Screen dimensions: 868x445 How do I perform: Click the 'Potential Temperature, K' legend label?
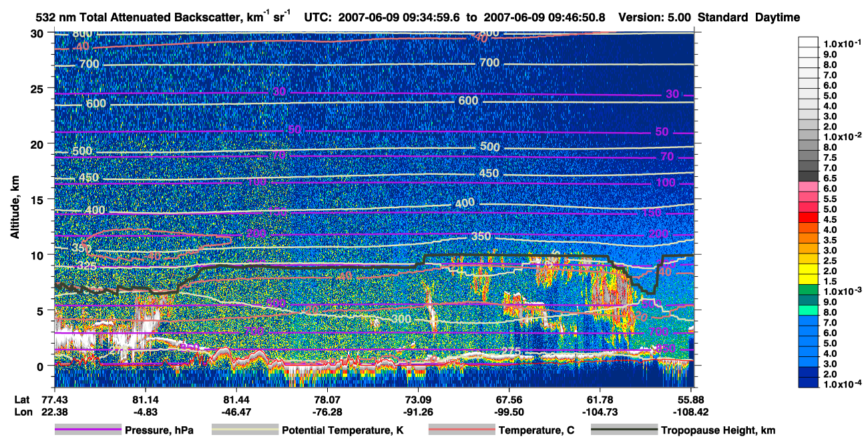tap(343, 431)
